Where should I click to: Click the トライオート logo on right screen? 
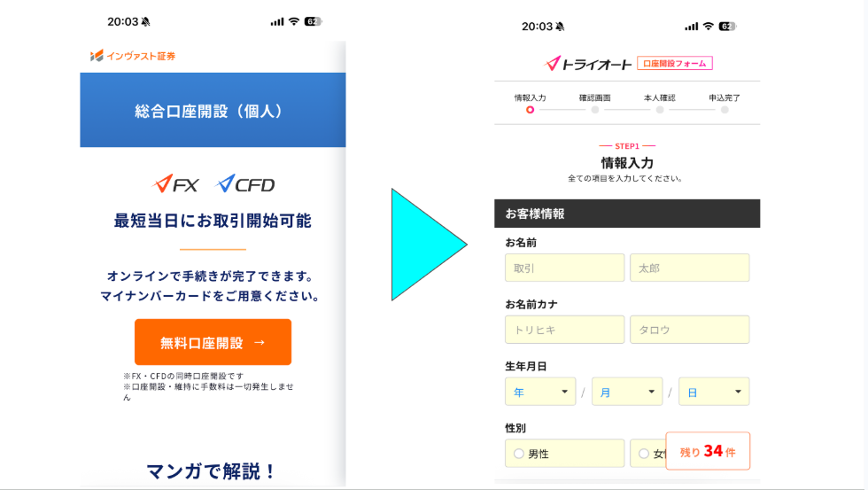[x=588, y=64]
